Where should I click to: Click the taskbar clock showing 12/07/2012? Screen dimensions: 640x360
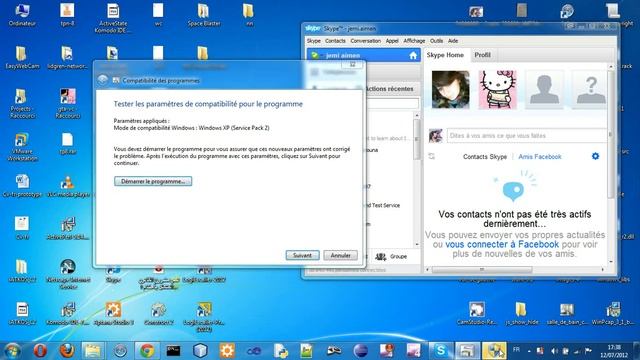point(614,351)
